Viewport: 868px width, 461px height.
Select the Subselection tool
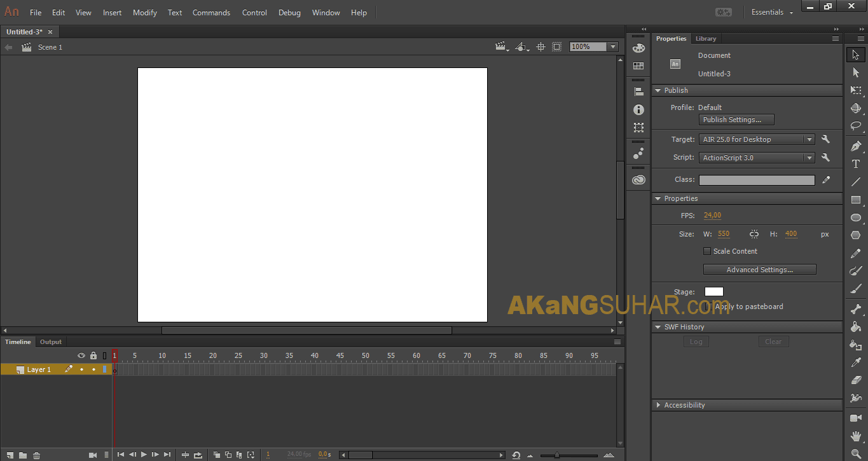point(856,72)
